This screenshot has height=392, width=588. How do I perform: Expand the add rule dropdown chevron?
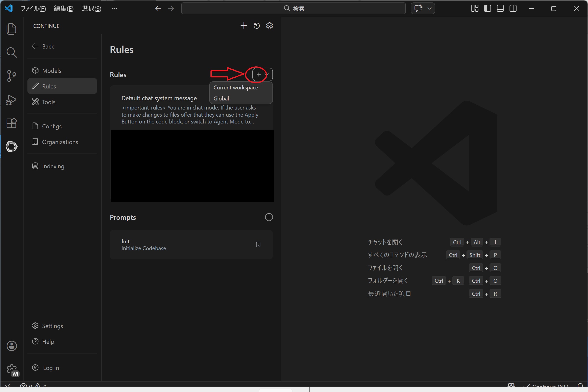[x=267, y=74]
